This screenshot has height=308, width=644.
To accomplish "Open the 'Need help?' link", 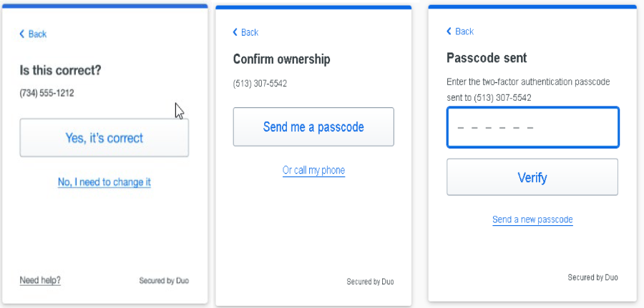I will click(x=40, y=280).
